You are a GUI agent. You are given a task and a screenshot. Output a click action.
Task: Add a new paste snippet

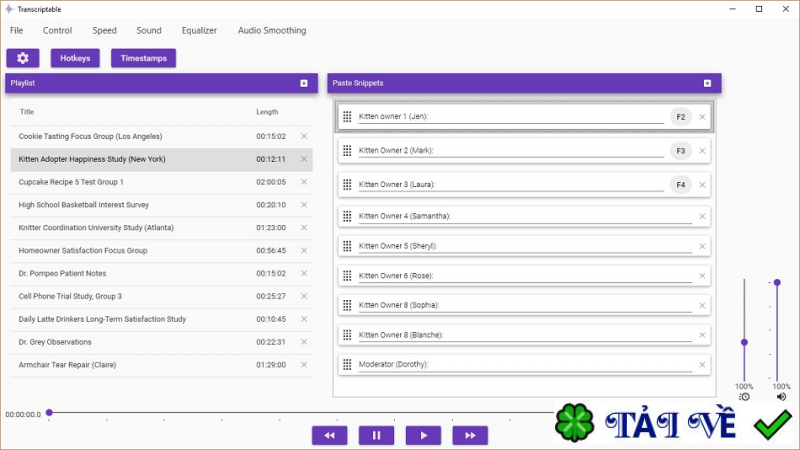click(707, 83)
